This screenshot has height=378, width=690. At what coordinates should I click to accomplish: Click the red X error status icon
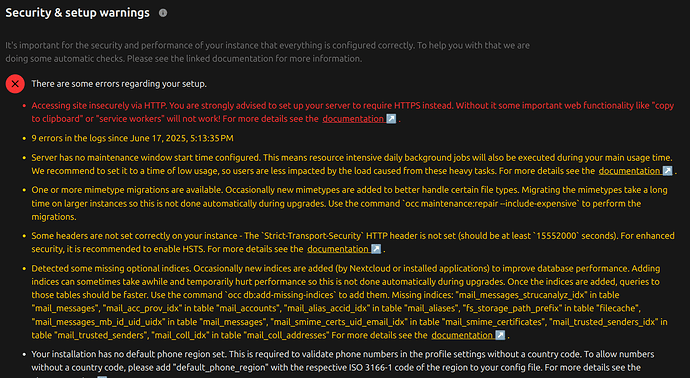point(15,84)
